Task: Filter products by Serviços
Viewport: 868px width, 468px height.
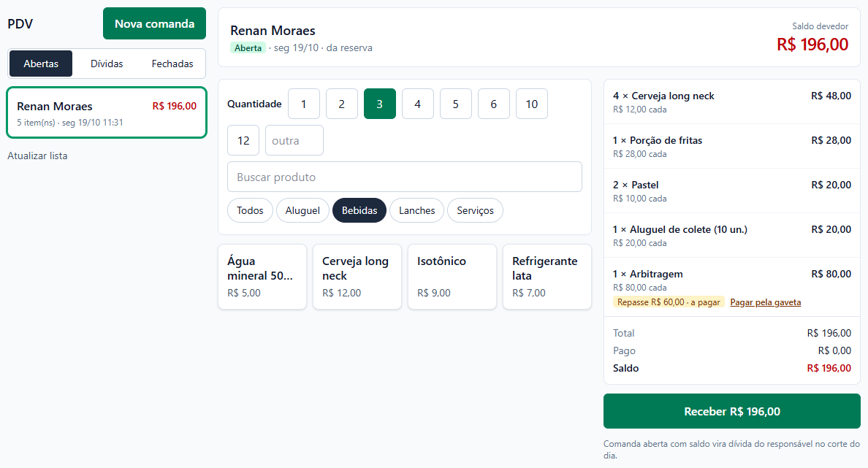Action: 475,210
